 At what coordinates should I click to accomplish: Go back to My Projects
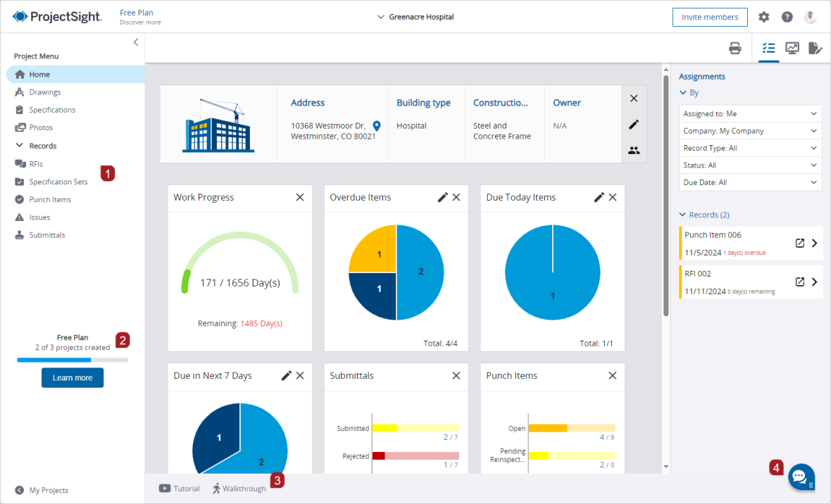pos(42,490)
